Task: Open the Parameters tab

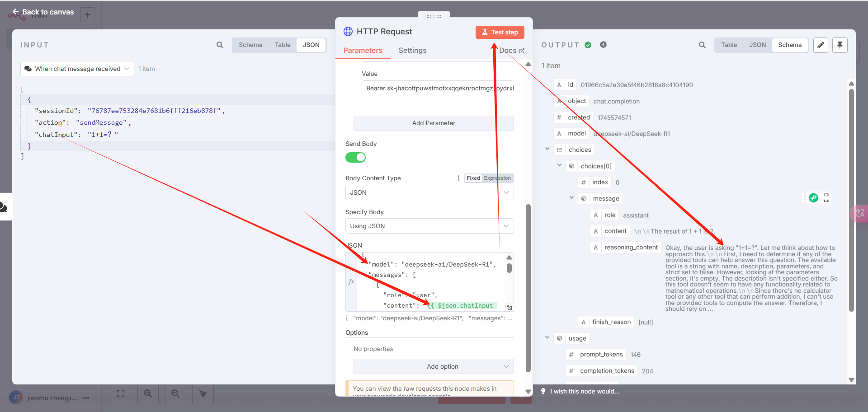Action: coord(363,50)
